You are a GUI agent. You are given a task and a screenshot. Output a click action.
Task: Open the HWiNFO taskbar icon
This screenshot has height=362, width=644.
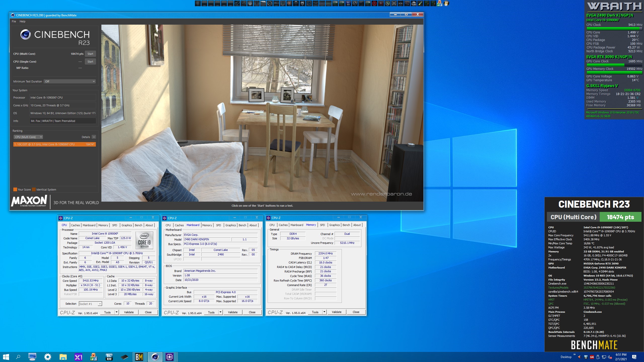pyautogui.click(x=109, y=357)
